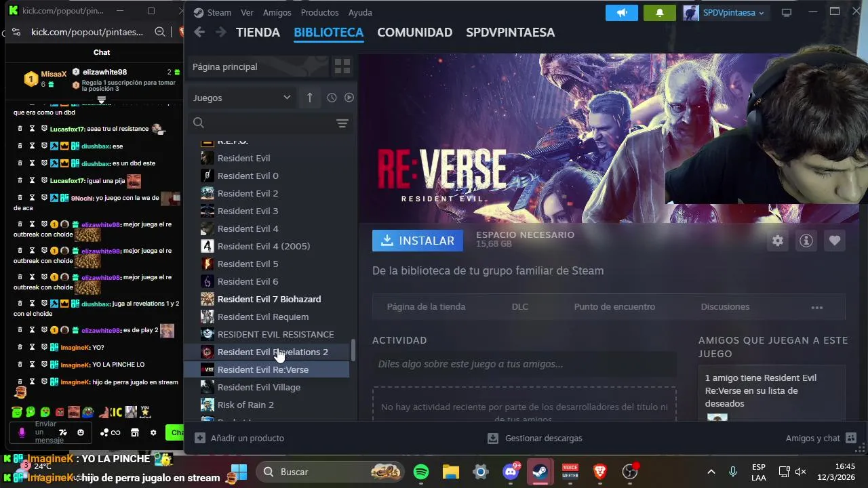Open Gestionar descargas
This screenshot has width=868, height=488.
coord(535,438)
